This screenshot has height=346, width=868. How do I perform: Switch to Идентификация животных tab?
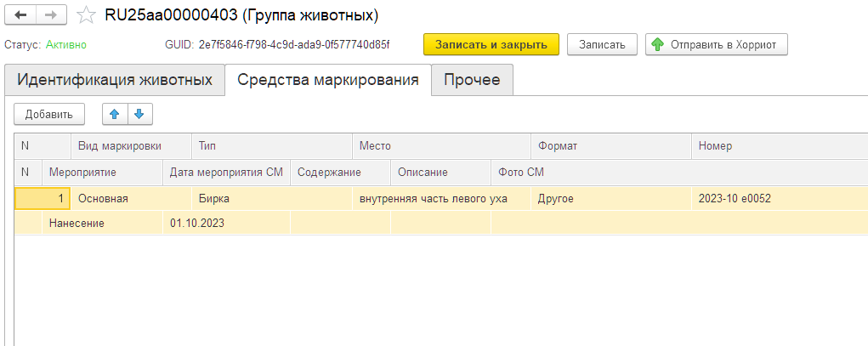115,80
